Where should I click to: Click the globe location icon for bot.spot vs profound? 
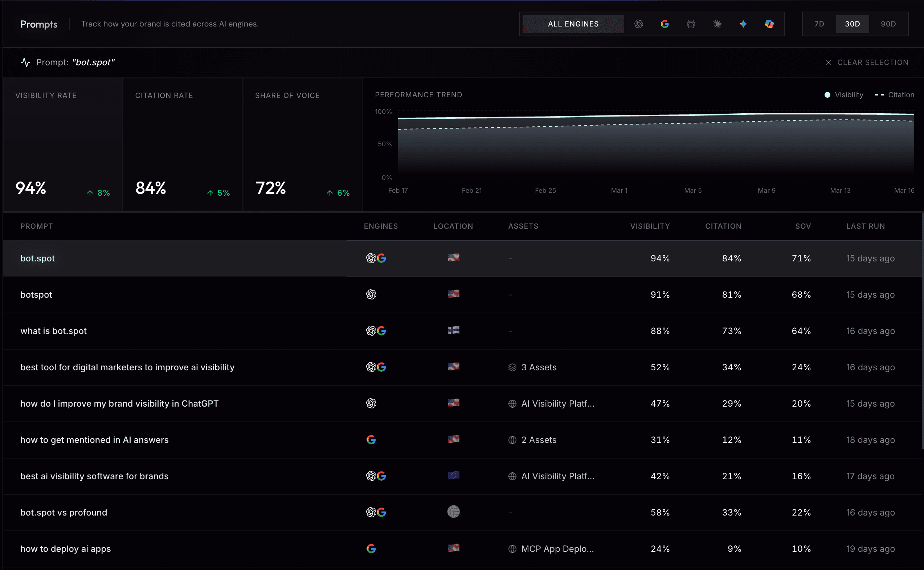point(453,512)
